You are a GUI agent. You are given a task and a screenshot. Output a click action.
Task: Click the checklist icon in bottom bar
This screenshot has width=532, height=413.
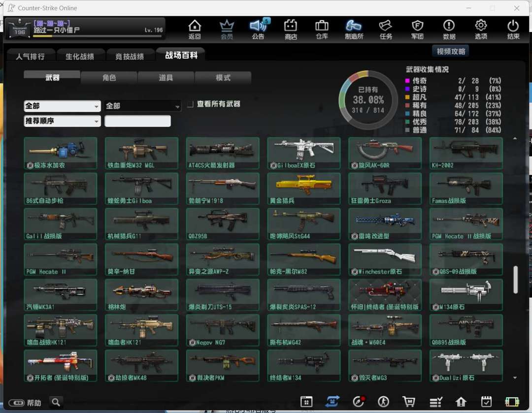(435, 402)
